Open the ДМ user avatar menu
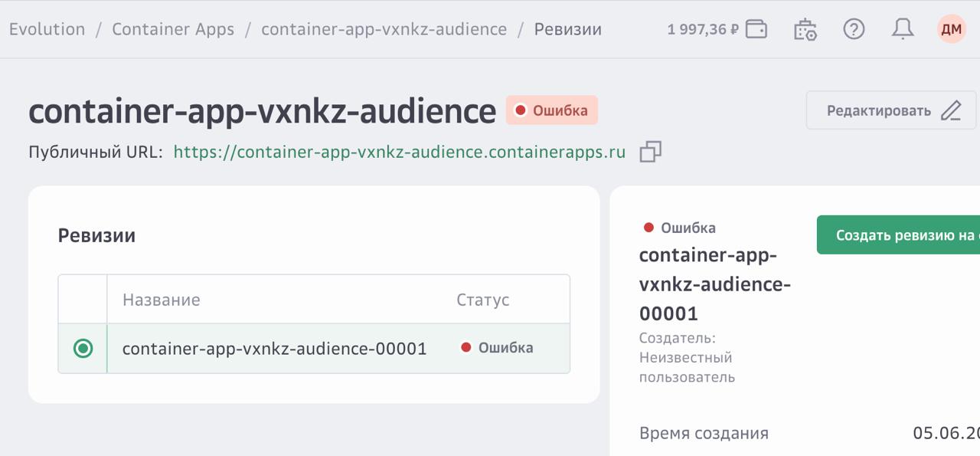980x456 pixels. [952, 29]
